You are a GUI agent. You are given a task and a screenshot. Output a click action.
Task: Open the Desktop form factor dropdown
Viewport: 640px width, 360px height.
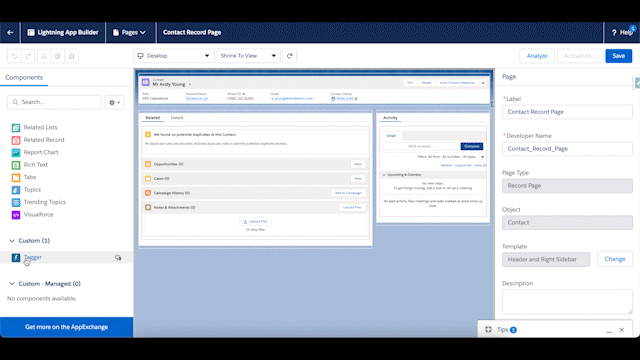coord(173,56)
